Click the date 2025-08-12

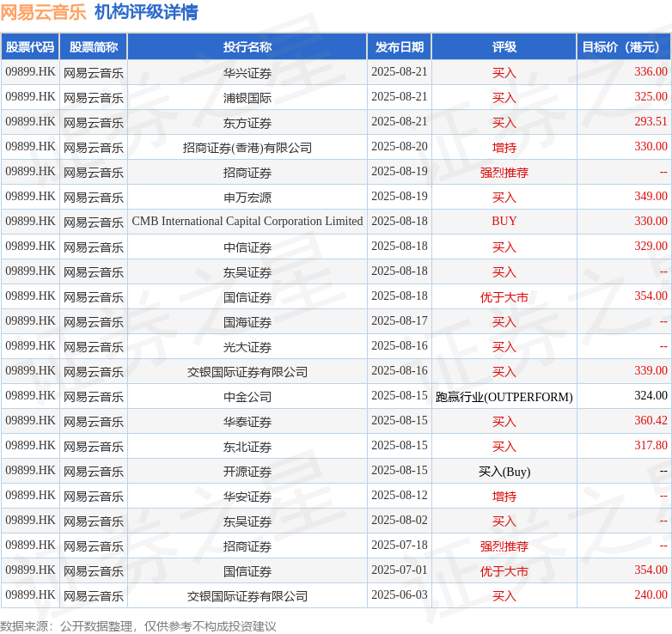(400, 495)
